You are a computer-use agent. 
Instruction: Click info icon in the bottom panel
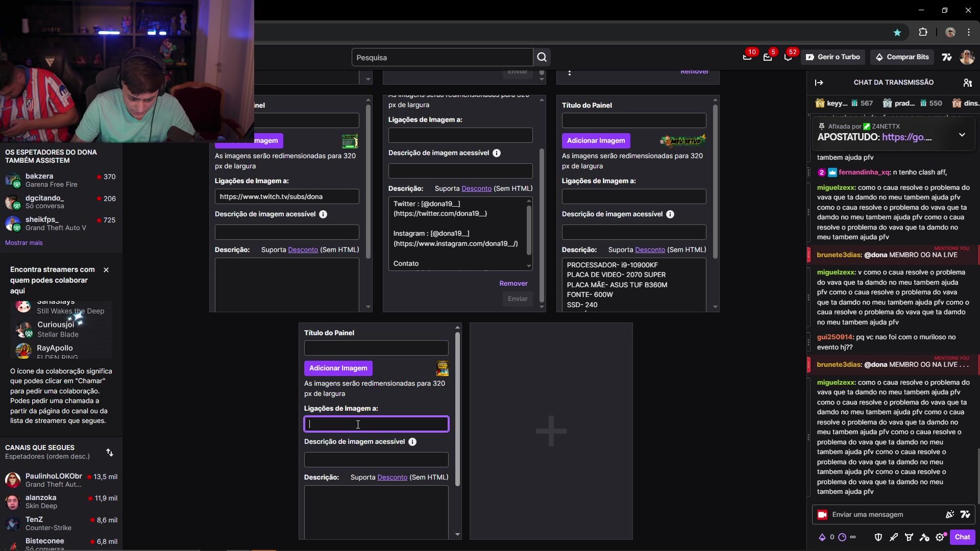[x=412, y=442]
